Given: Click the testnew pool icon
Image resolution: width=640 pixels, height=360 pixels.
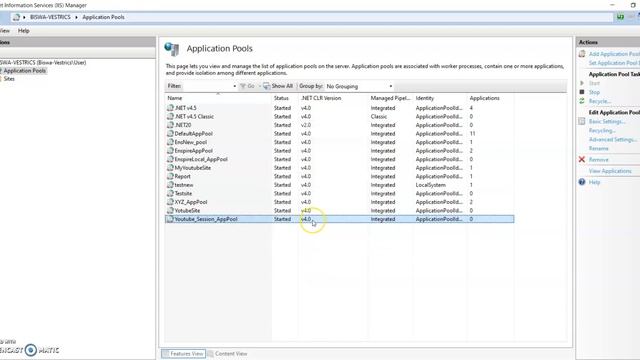Looking at the screenshot, I should pos(170,185).
